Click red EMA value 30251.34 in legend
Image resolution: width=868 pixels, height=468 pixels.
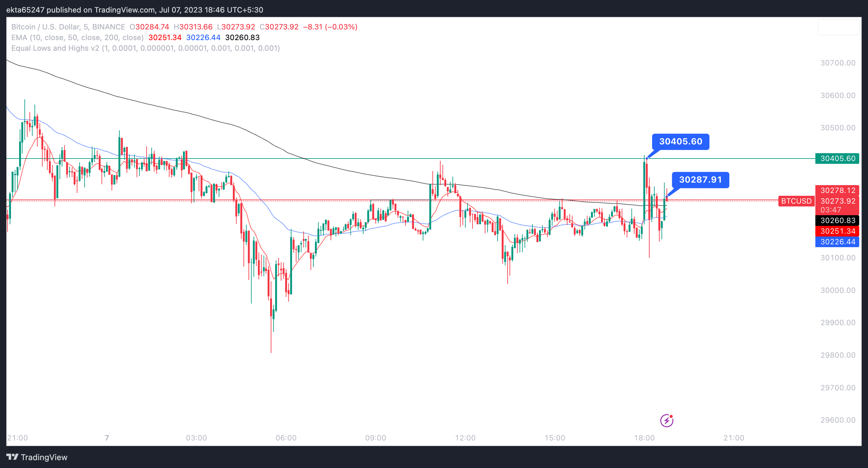tap(165, 37)
